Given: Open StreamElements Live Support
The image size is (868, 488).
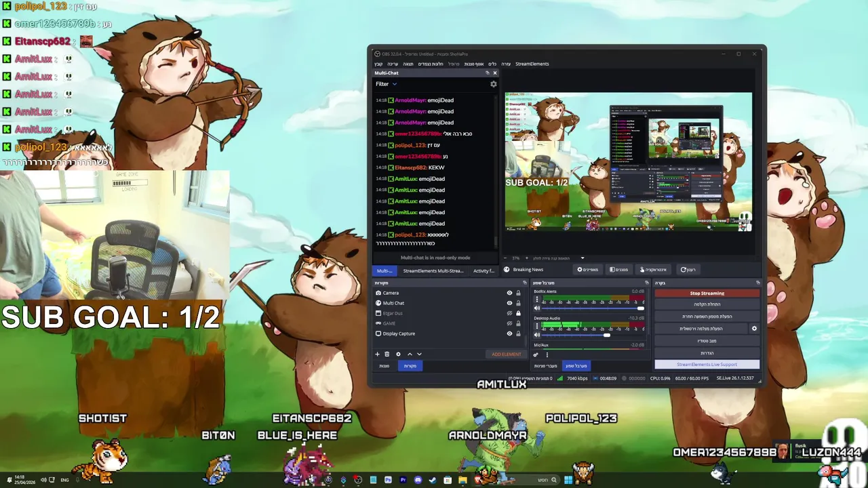Looking at the screenshot, I should pyautogui.click(x=707, y=365).
